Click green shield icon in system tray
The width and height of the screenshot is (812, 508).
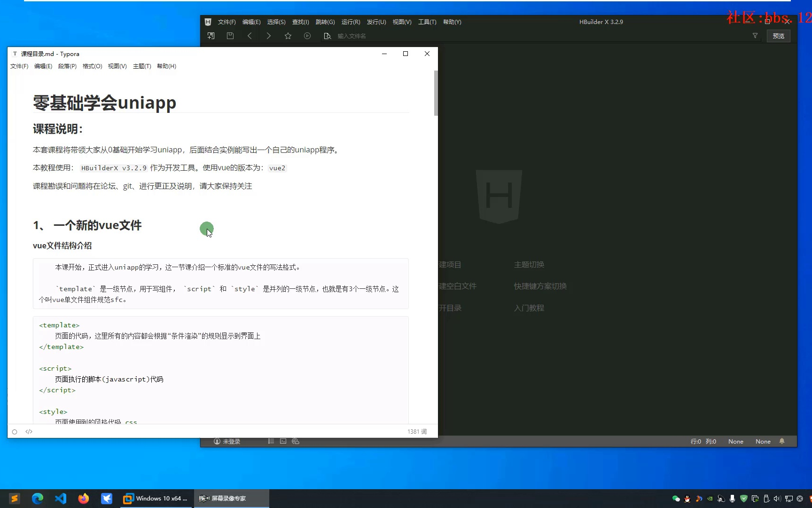[x=744, y=499]
